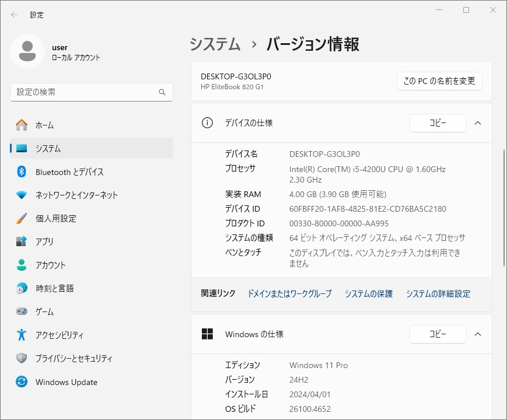Open ホーム in the sidebar
The image size is (507, 420).
point(92,125)
